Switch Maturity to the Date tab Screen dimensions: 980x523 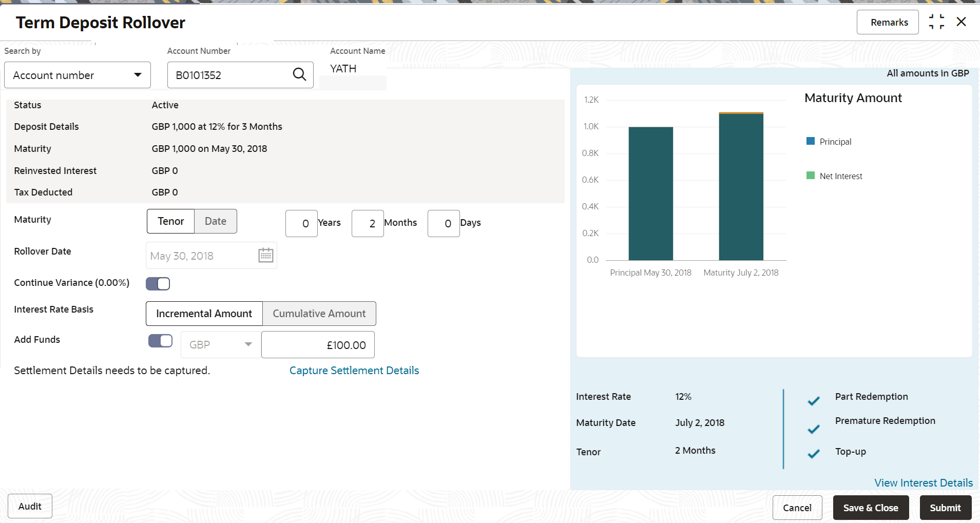pyautogui.click(x=216, y=221)
